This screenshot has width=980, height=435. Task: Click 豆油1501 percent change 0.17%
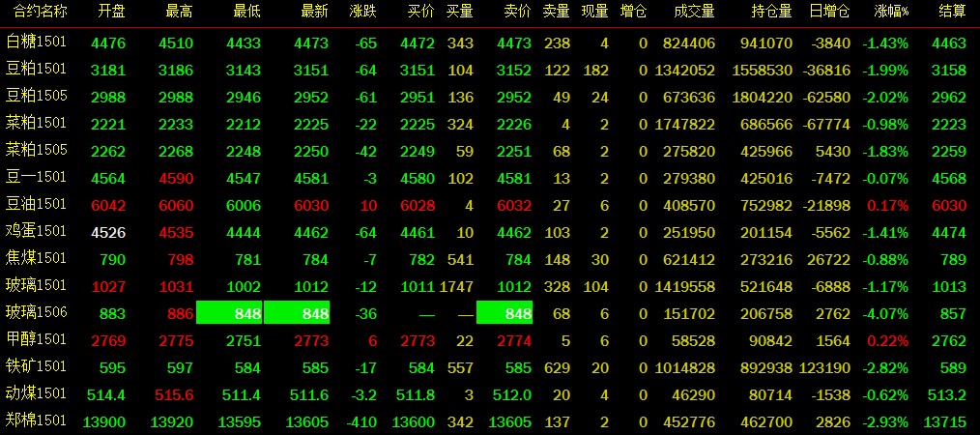click(885, 206)
